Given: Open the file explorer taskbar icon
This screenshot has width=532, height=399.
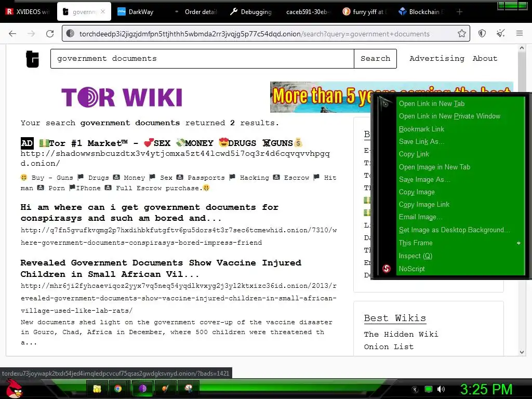Looking at the screenshot, I should point(97,389).
